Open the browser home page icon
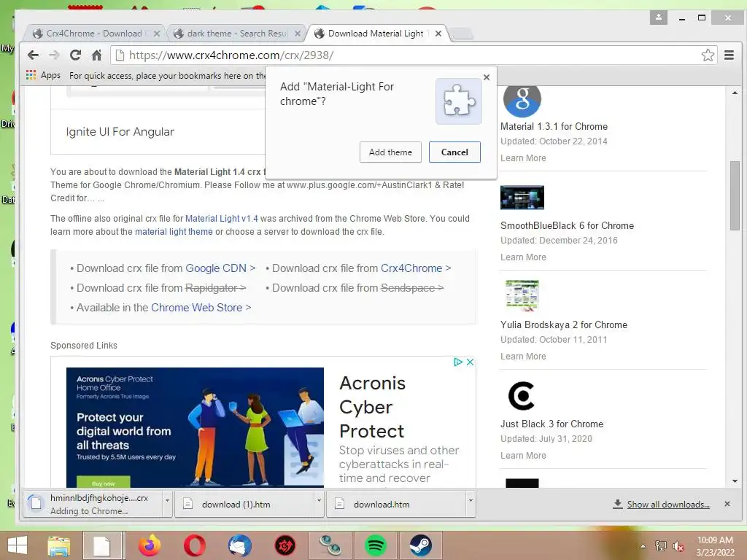747x560 pixels. (97, 55)
